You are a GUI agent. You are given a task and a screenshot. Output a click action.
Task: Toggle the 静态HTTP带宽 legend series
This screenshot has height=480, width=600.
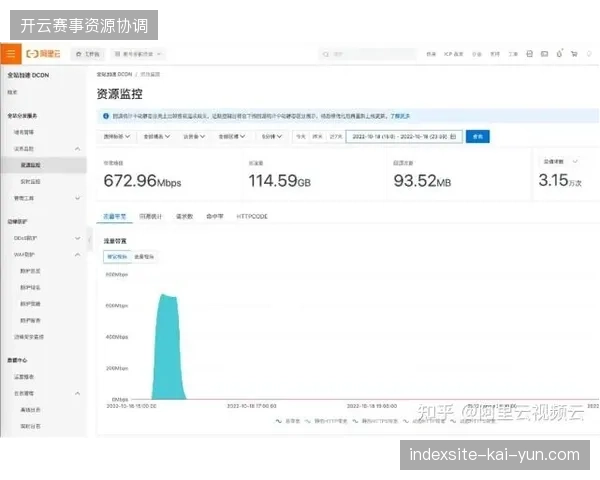coord(326,421)
